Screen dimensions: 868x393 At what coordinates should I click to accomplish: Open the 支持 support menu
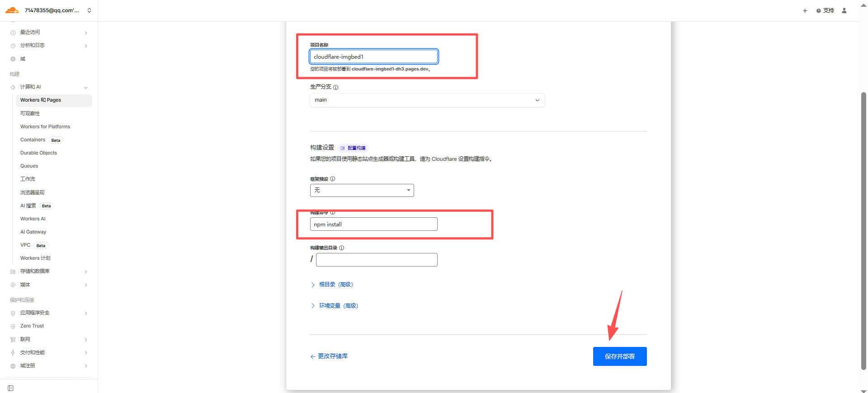tap(825, 10)
